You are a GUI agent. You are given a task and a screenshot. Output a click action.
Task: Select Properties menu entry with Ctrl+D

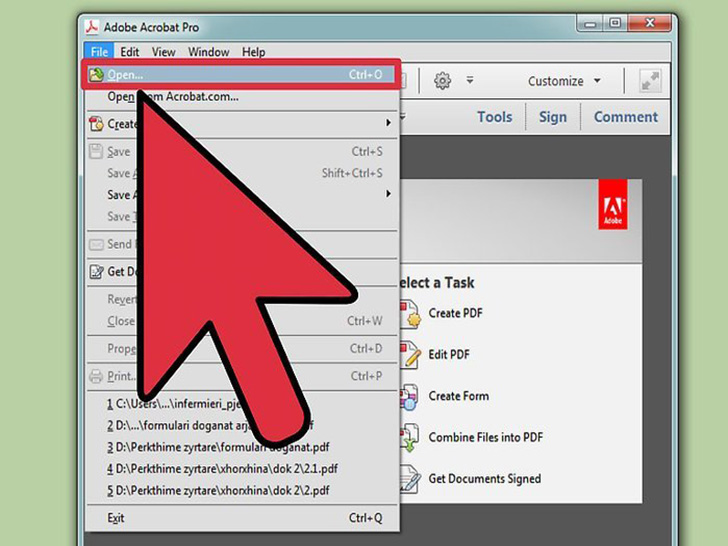(x=241, y=348)
